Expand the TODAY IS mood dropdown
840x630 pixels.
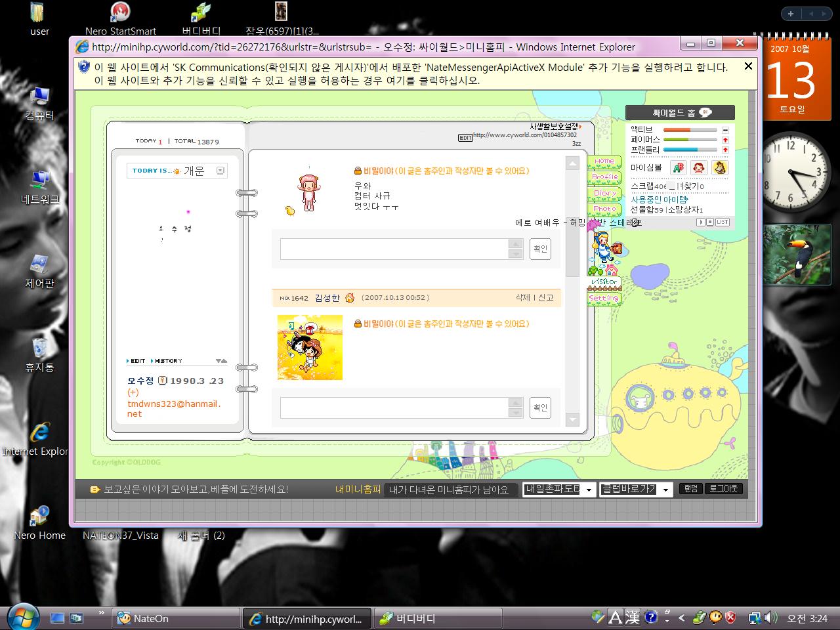tap(220, 171)
